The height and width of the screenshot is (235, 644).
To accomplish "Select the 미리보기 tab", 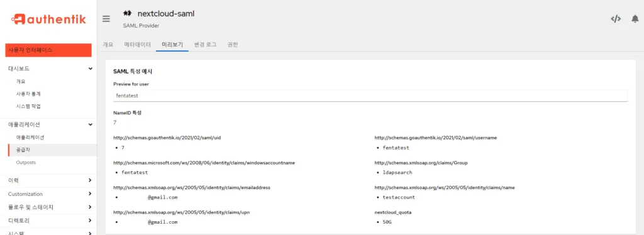I will [x=172, y=44].
